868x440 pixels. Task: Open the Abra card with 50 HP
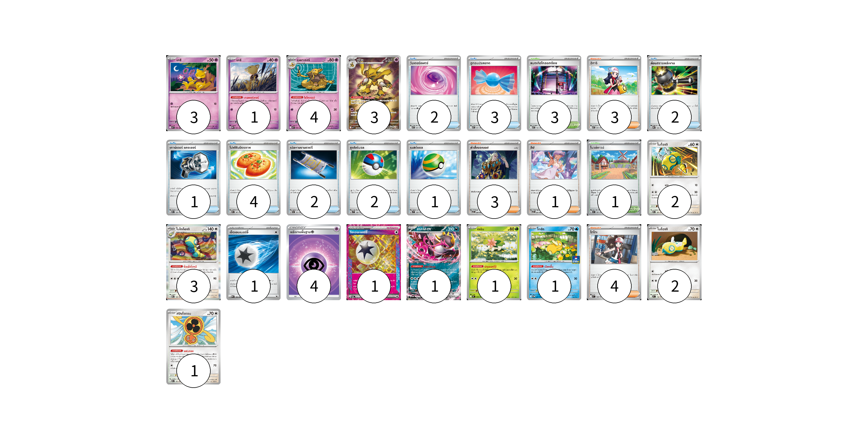tap(193, 93)
